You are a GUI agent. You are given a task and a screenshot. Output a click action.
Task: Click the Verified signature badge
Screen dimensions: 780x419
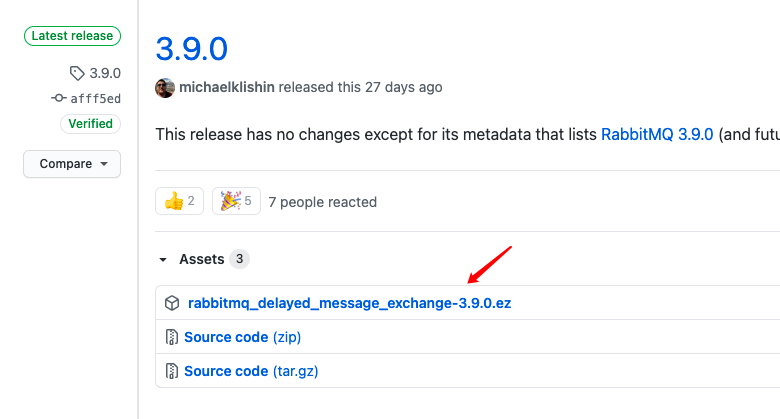[91, 123]
